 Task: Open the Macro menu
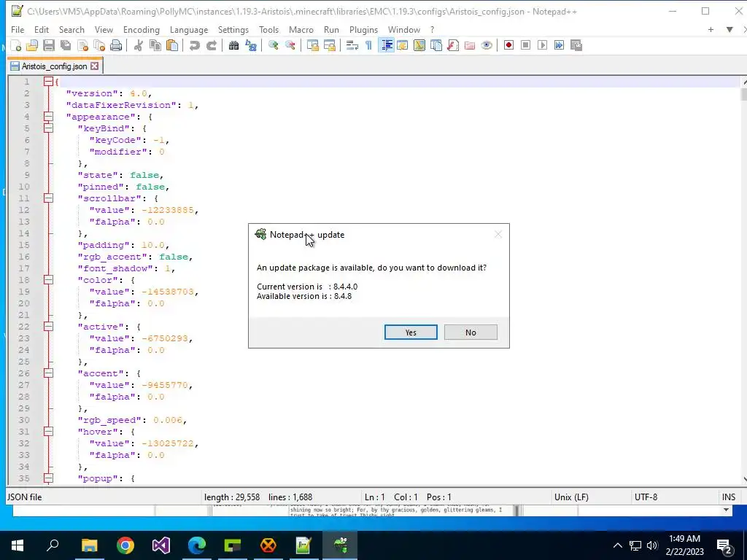pos(301,29)
